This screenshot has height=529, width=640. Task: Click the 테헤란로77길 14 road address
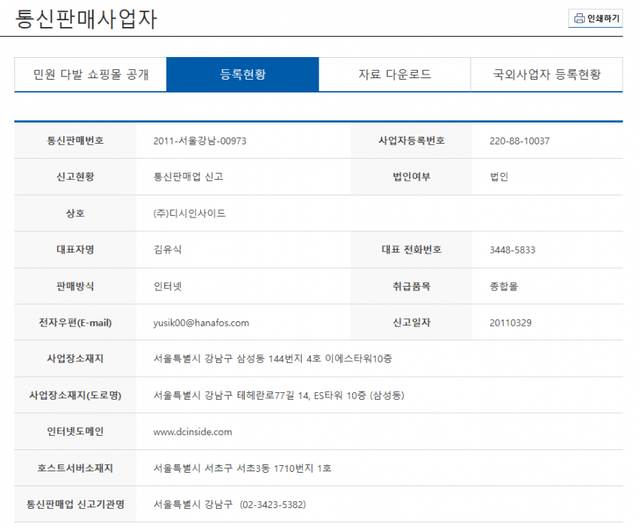[279, 396]
